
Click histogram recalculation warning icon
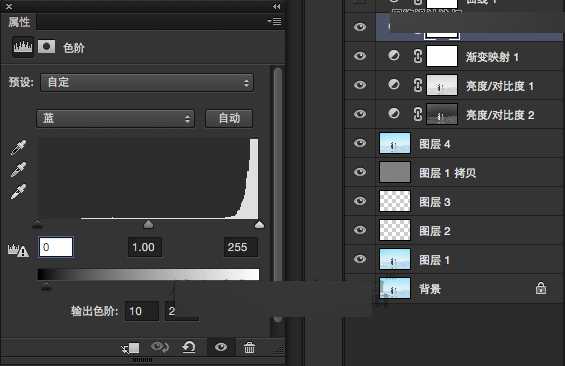(x=18, y=250)
